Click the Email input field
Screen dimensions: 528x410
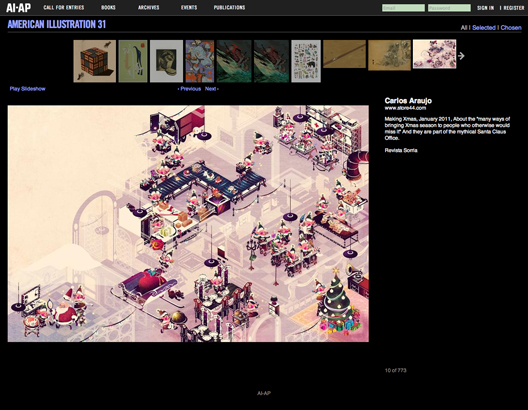pyautogui.click(x=403, y=8)
